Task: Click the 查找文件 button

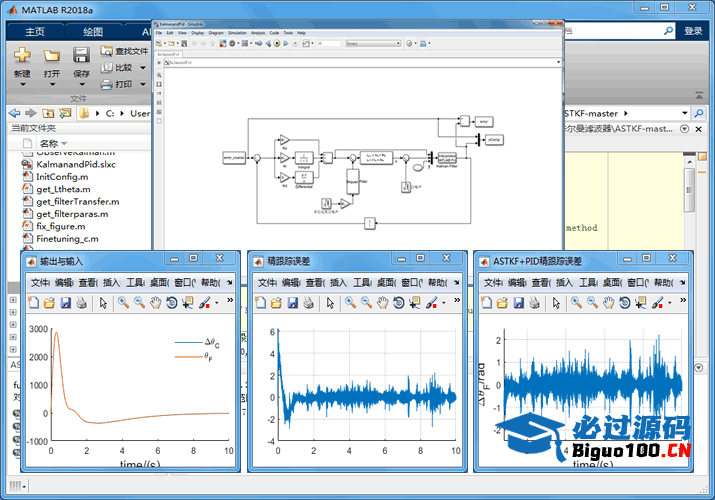Action: tap(124, 51)
